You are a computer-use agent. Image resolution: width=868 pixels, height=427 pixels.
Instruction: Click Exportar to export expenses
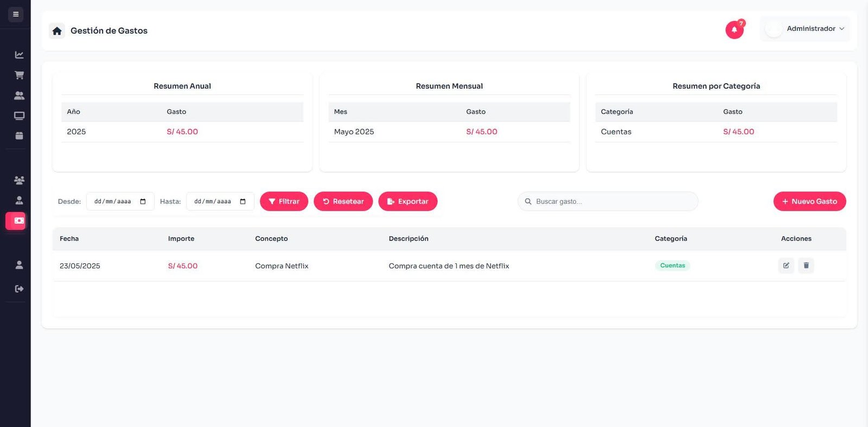click(x=407, y=202)
